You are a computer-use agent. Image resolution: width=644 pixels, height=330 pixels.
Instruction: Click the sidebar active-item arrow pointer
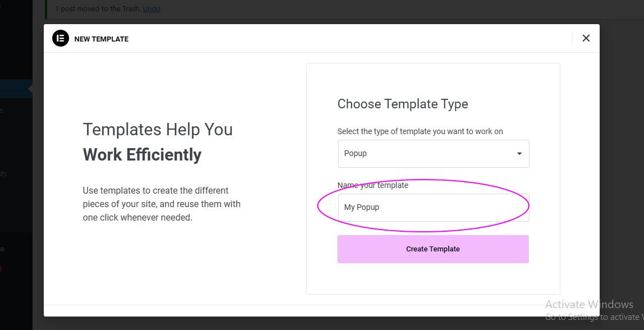pyautogui.click(x=30, y=89)
